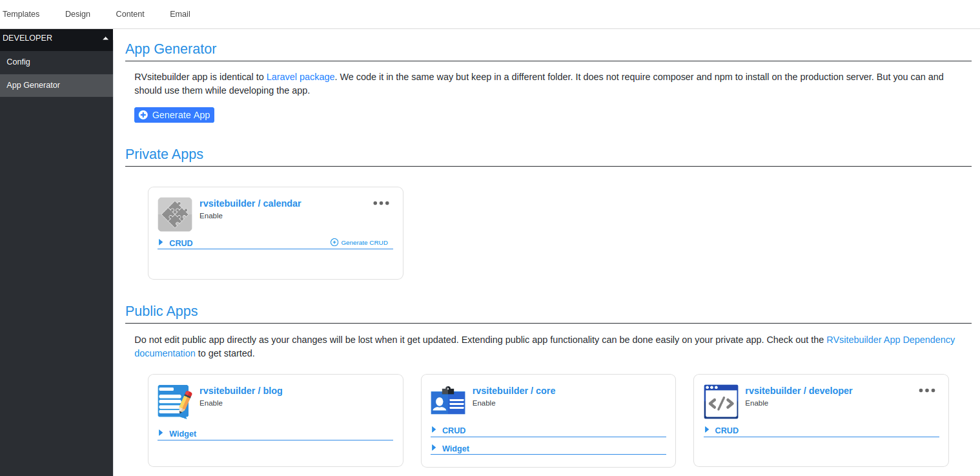Select Config in the sidebar
This screenshot has height=476, width=980.
coord(18,62)
